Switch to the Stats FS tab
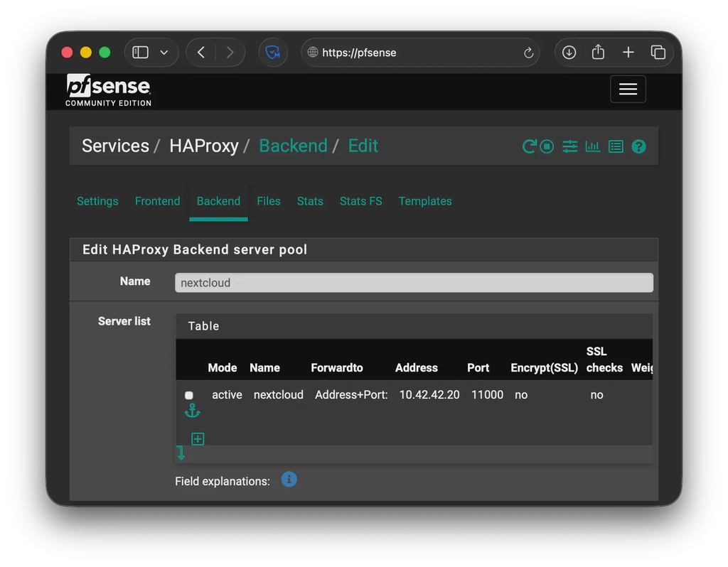The image size is (728, 567). pyautogui.click(x=360, y=201)
